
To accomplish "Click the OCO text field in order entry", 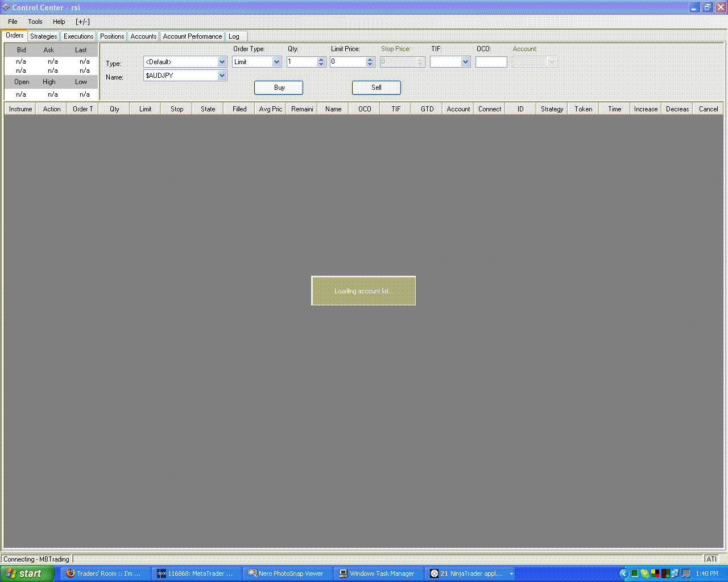I will click(x=491, y=62).
